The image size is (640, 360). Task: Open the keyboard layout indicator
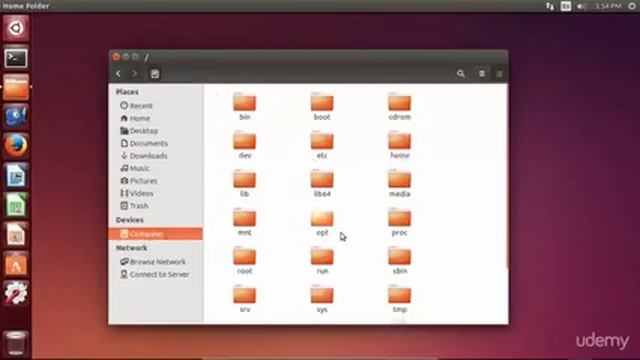pyautogui.click(x=566, y=6)
